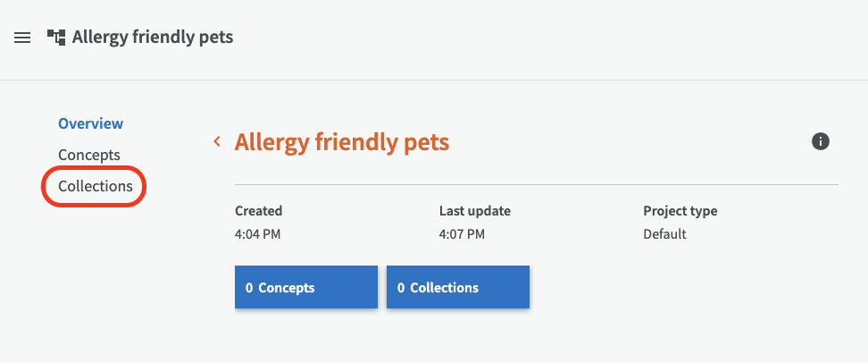The image size is (868, 363).
Task: Click the blue 0 Collections button
Action: (x=457, y=287)
